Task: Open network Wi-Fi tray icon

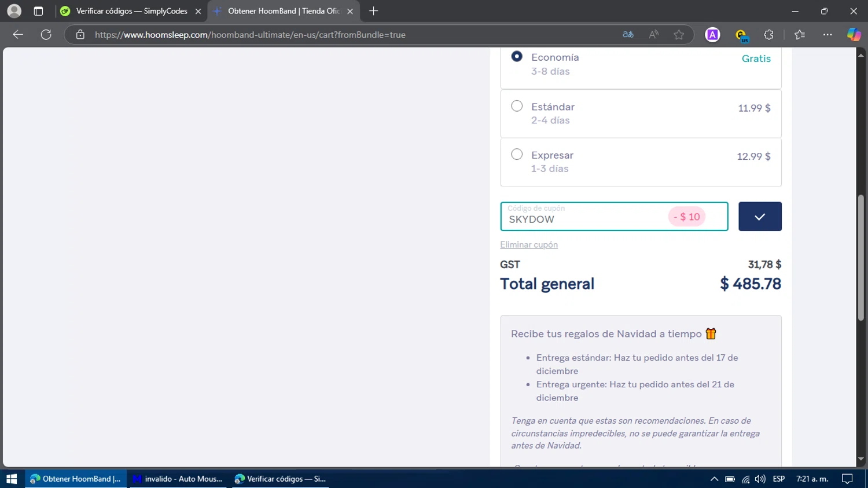Action: [x=745, y=479]
